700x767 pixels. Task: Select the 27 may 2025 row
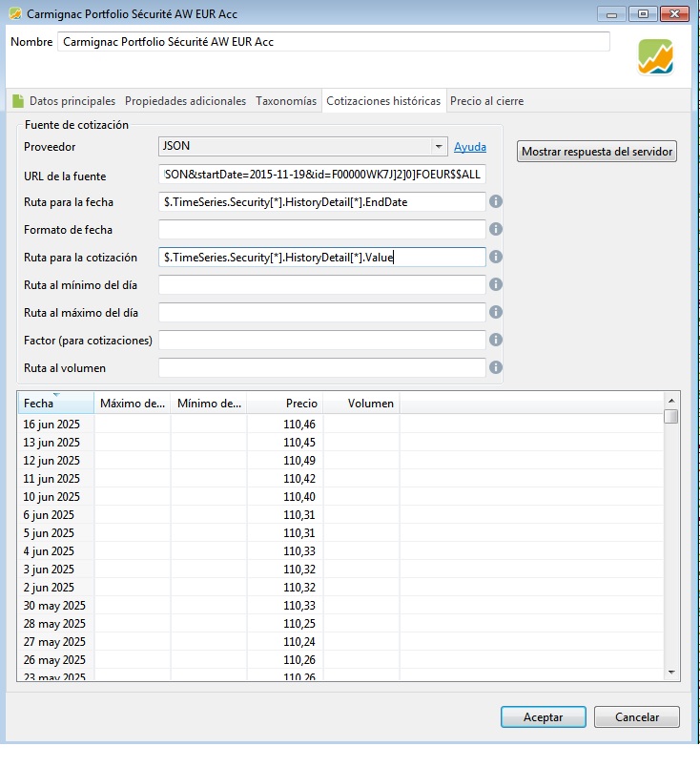340,641
